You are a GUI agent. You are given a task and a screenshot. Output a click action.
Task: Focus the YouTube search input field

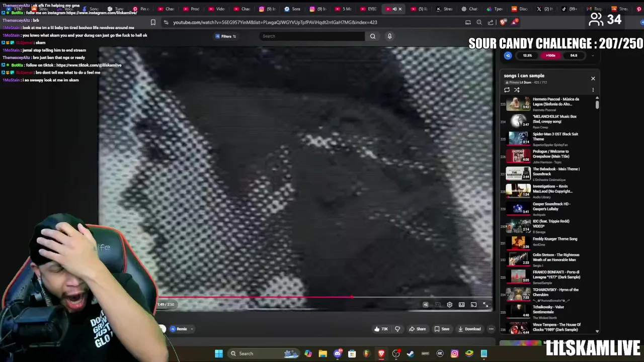[312, 36]
